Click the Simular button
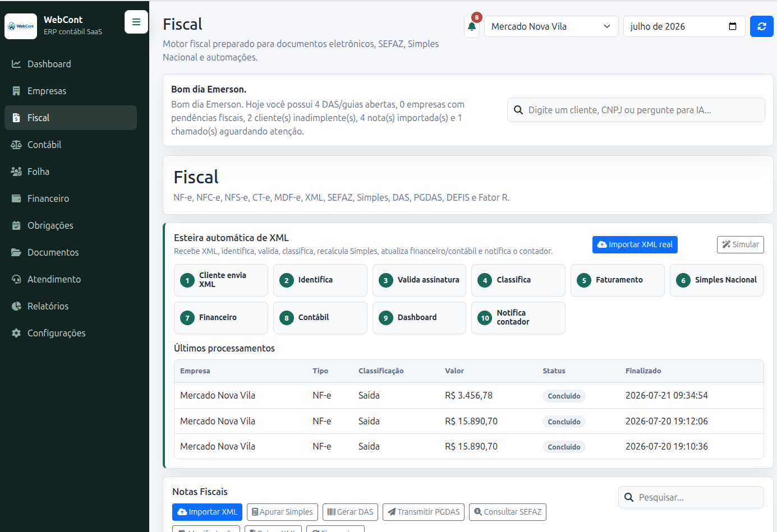 click(741, 244)
